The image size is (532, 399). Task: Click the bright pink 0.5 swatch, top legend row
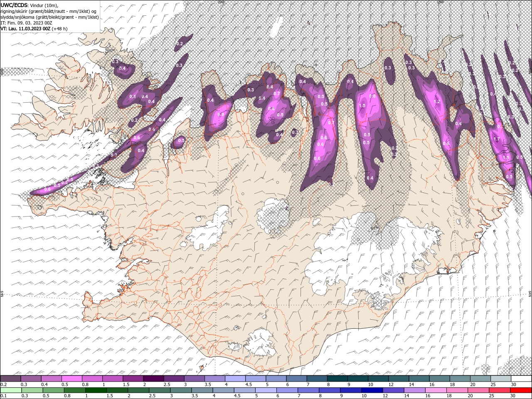72,379
